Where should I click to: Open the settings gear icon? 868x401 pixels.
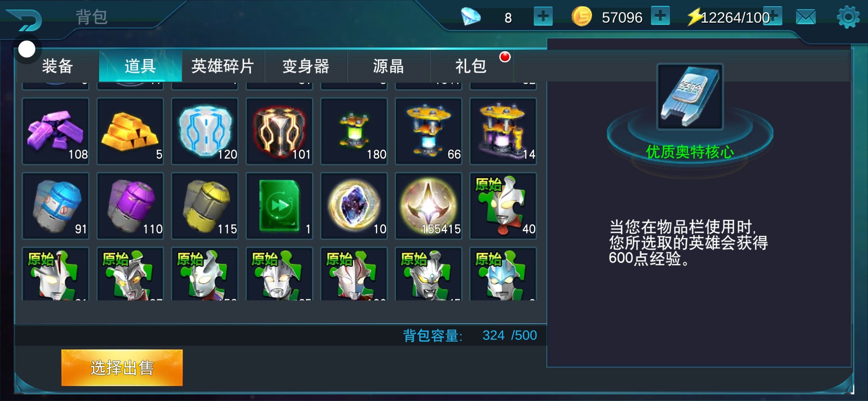click(x=848, y=17)
